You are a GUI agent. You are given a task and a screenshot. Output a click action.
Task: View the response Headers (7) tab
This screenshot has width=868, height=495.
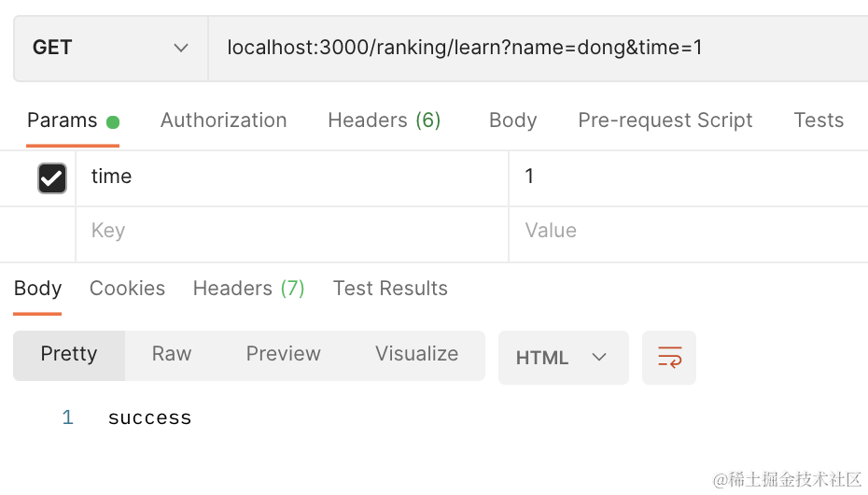(248, 289)
